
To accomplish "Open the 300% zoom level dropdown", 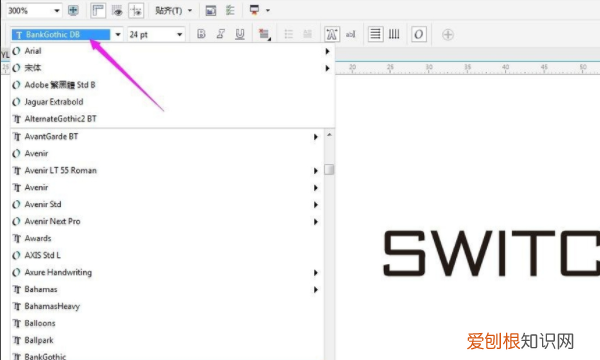I will pyautogui.click(x=57, y=10).
